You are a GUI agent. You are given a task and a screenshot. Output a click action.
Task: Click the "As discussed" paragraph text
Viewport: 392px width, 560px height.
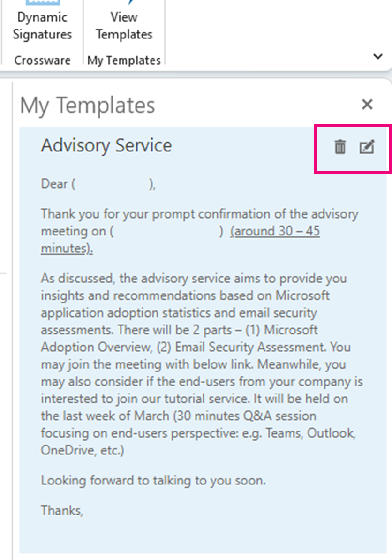click(x=202, y=364)
